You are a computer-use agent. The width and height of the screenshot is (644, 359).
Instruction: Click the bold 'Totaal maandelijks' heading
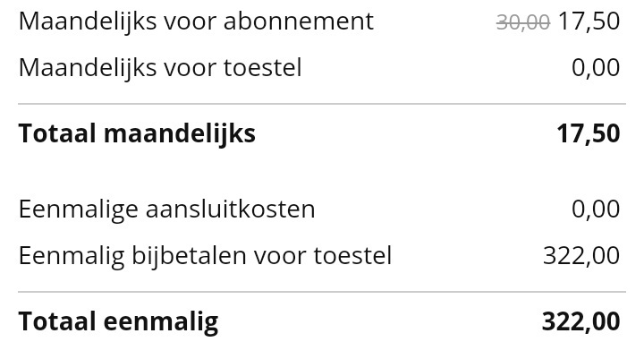[x=137, y=133]
